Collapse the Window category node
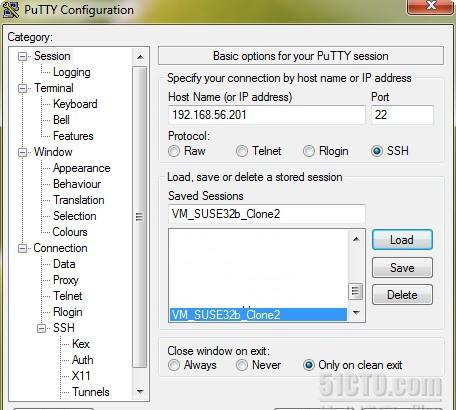The width and height of the screenshot is (456, 410). coord(22,152)
